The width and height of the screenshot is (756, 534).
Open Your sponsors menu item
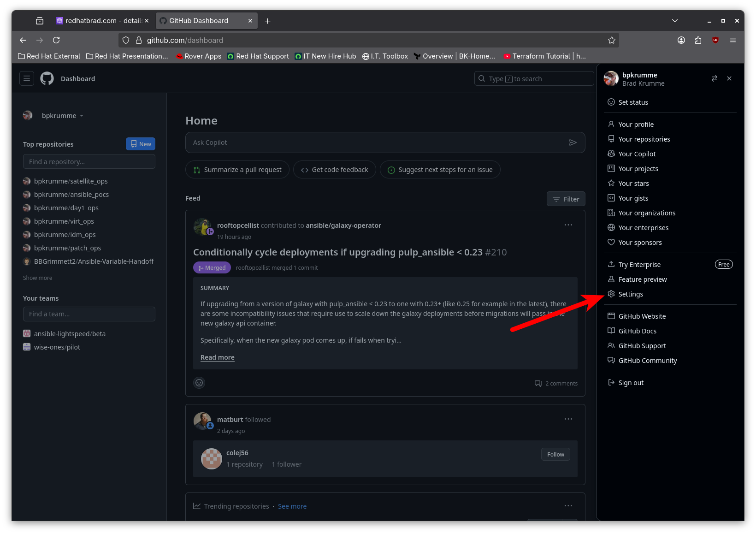click(670, 242)
